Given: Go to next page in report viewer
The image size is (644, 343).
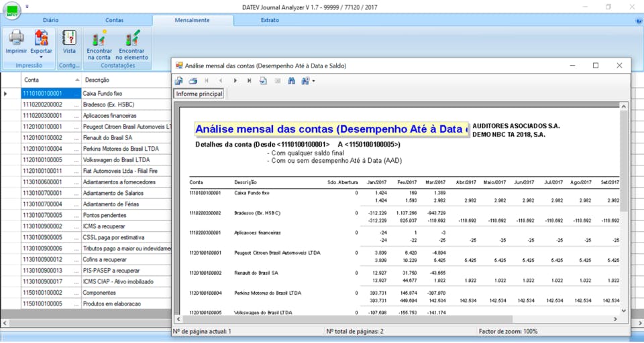Looking at the screenshot, I should [235, 81].
